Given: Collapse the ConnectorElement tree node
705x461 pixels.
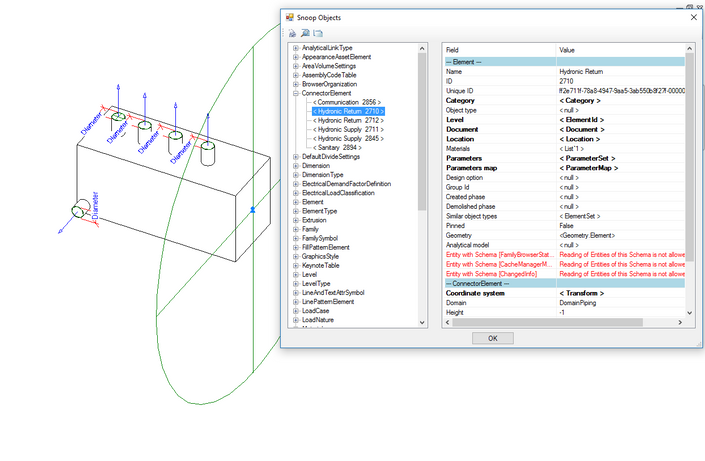Looking at the screenshot, I should [296, 92].
